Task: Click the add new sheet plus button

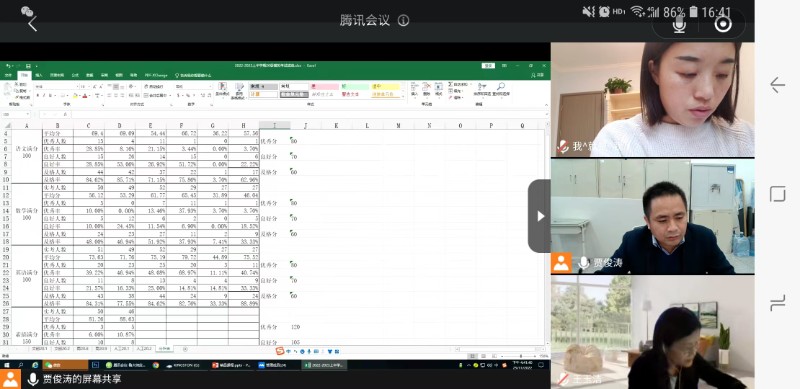Action: 185,349
